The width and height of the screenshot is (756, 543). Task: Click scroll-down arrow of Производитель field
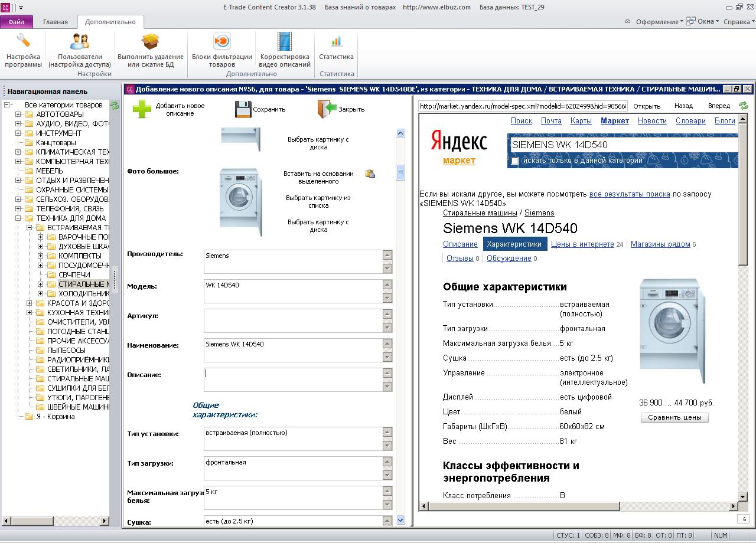click(387, 269)
